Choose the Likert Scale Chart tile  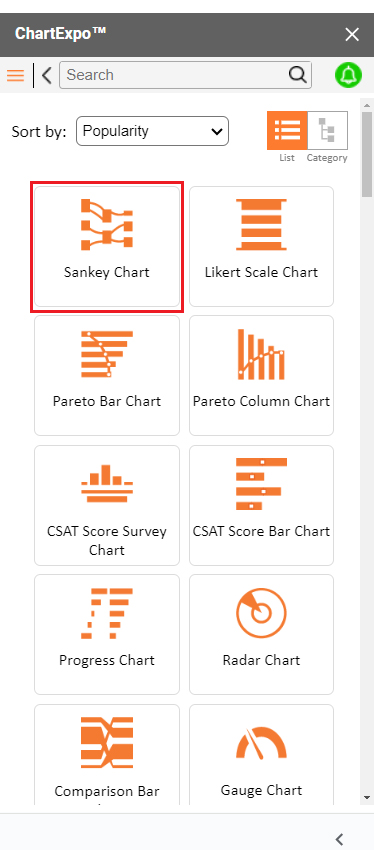click(x=261, y=247)
